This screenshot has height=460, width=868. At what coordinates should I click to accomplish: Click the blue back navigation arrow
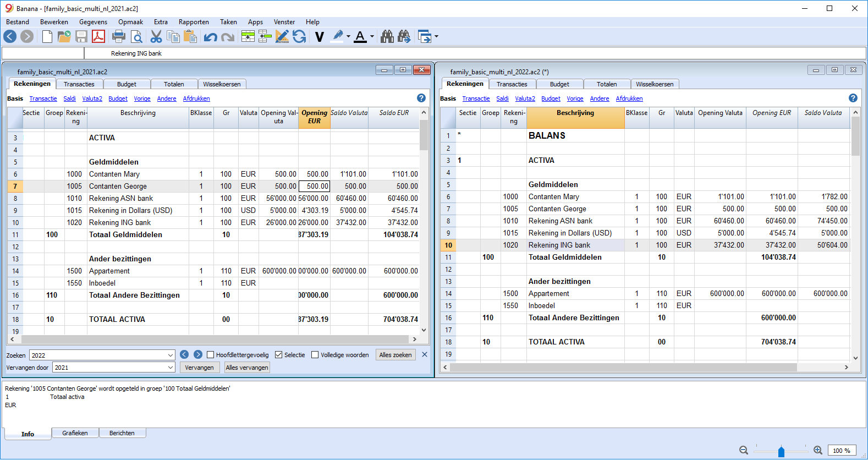10,37
